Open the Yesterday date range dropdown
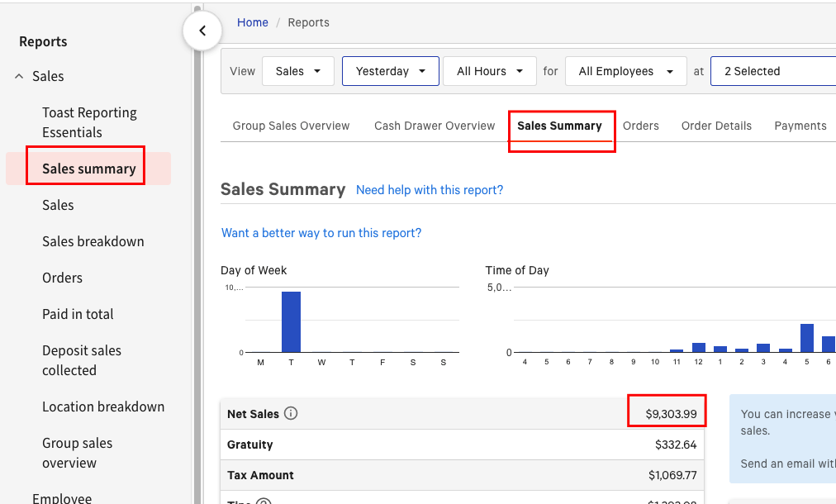 point(390,71)
